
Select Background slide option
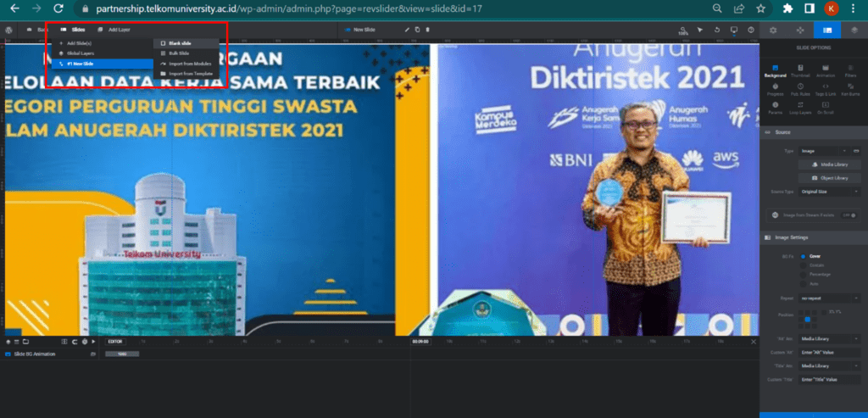coord(775,71)
